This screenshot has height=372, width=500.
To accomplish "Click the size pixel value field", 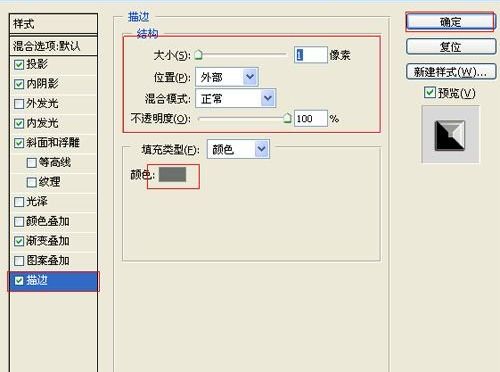I will [x=311, y=55].
